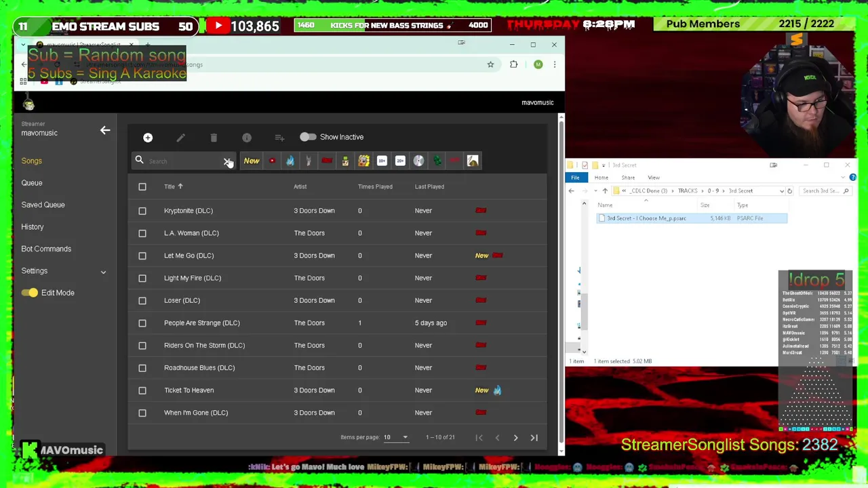Toggle the Edit Mode switch
This screenshot has height=488, width=868.
click(x=29, y=293)
